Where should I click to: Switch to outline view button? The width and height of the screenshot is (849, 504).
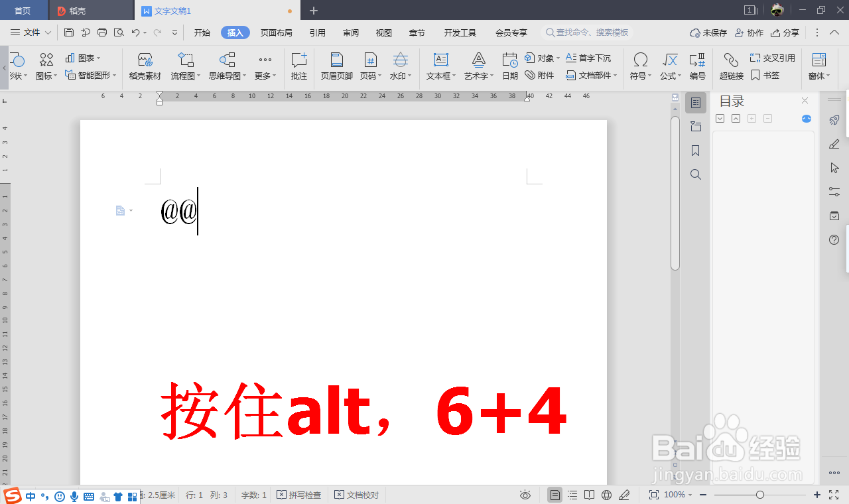[x=572, y=495]
